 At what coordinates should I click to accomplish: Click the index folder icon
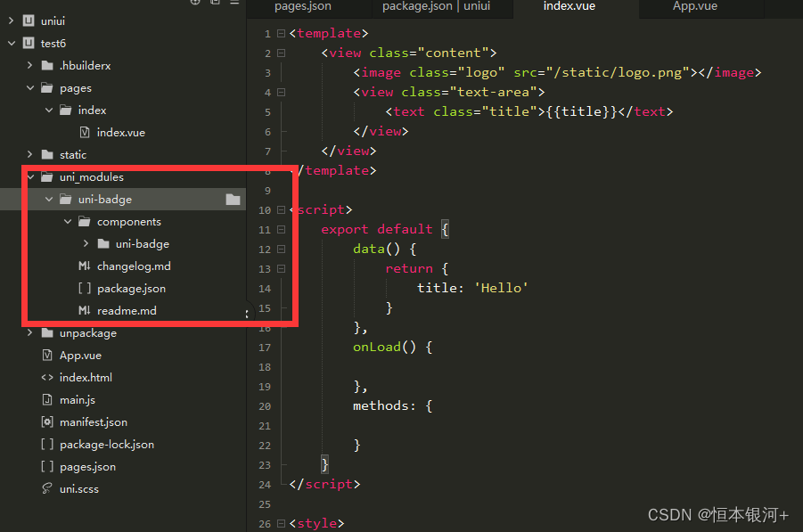point(66,110)
